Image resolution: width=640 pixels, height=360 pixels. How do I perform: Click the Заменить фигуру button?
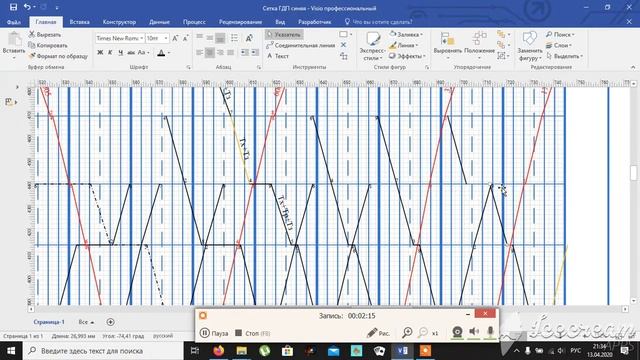coord(529,46)
